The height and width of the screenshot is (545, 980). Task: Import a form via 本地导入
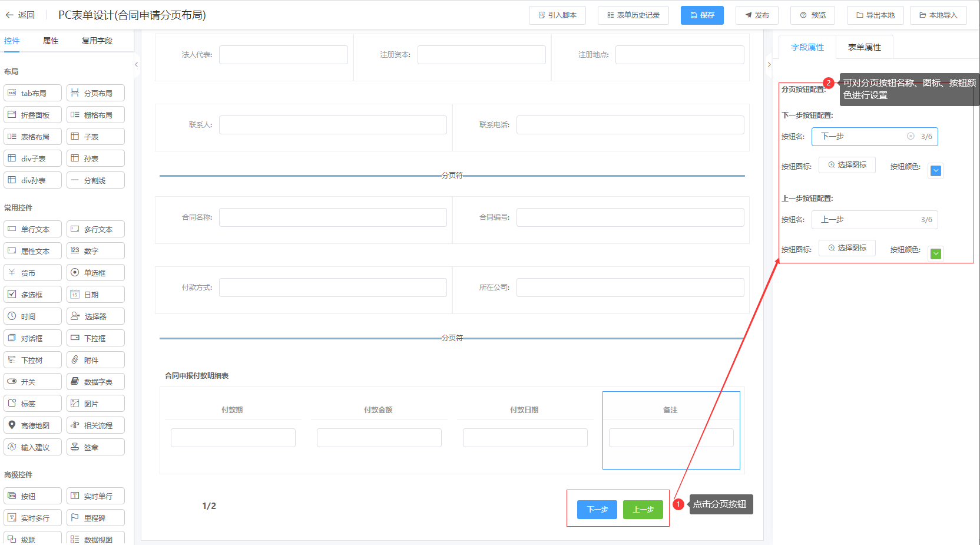(938, 15)
